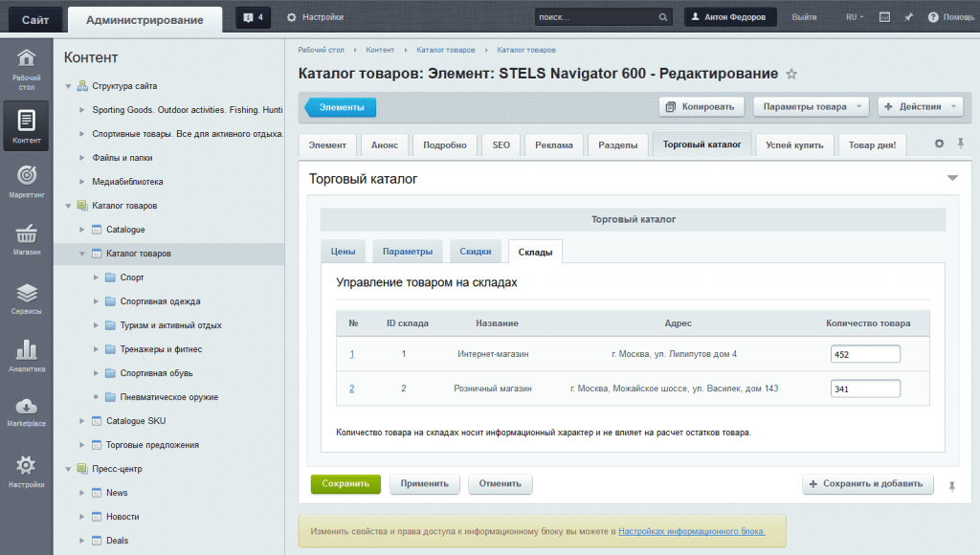Click the user profile Антон Федоров
Image resolution: width=980 pixels, height=555 pixels.
tap(730, 17)
